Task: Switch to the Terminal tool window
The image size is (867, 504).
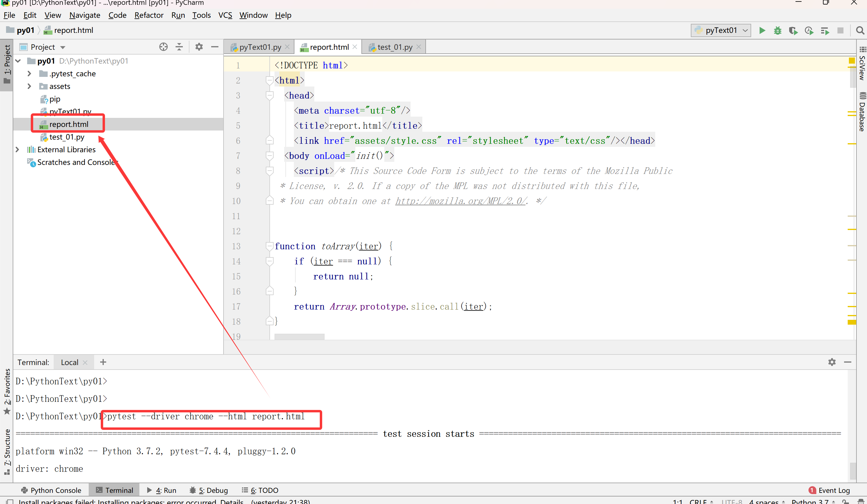Action: [x=115, y=490]
